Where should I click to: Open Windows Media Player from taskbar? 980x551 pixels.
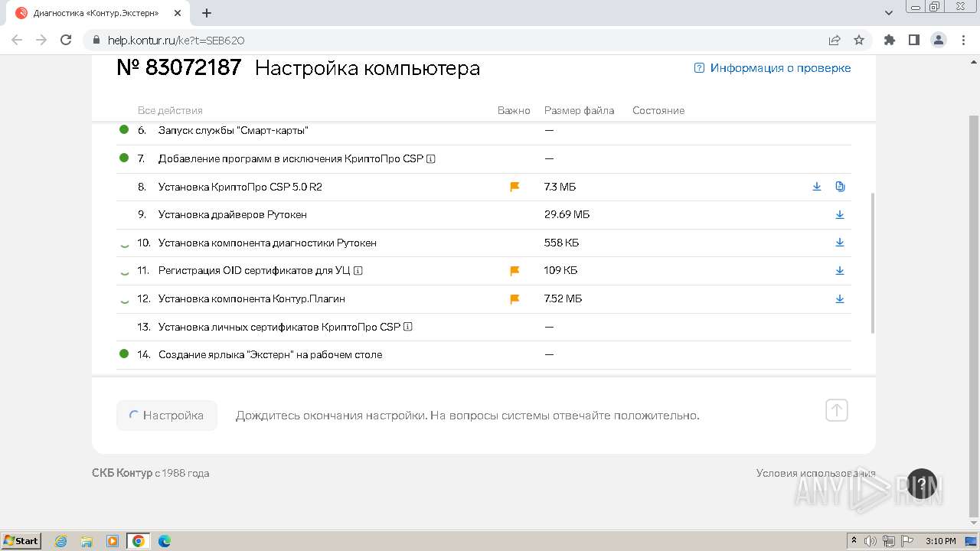[x=113, y=541]
